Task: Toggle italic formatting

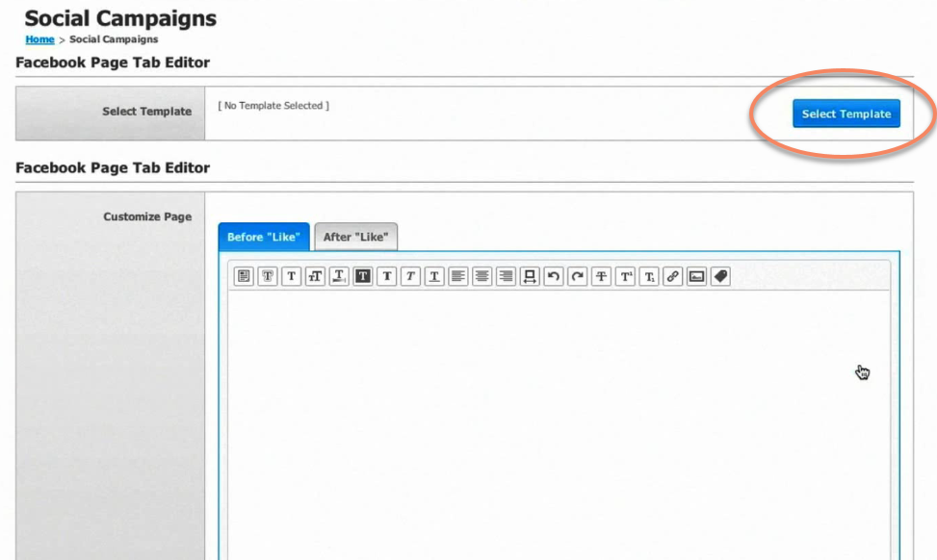Action: [x=410, y=276]
